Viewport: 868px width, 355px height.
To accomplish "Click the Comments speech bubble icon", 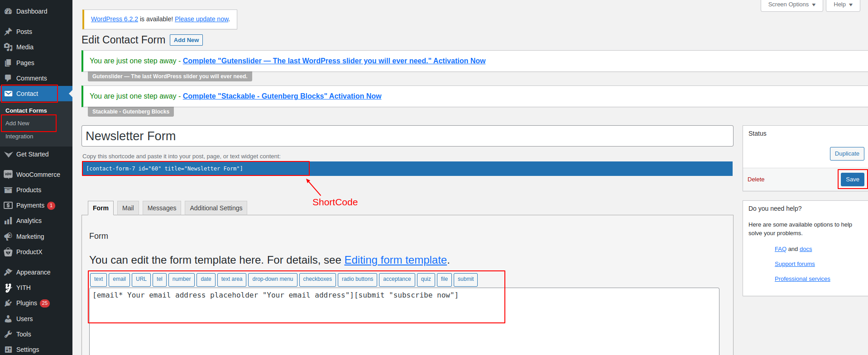I will coord(8,78).
